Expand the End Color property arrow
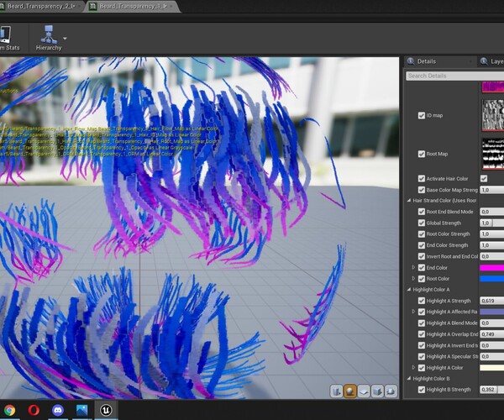504x420 pixels. tap(413, 267)
